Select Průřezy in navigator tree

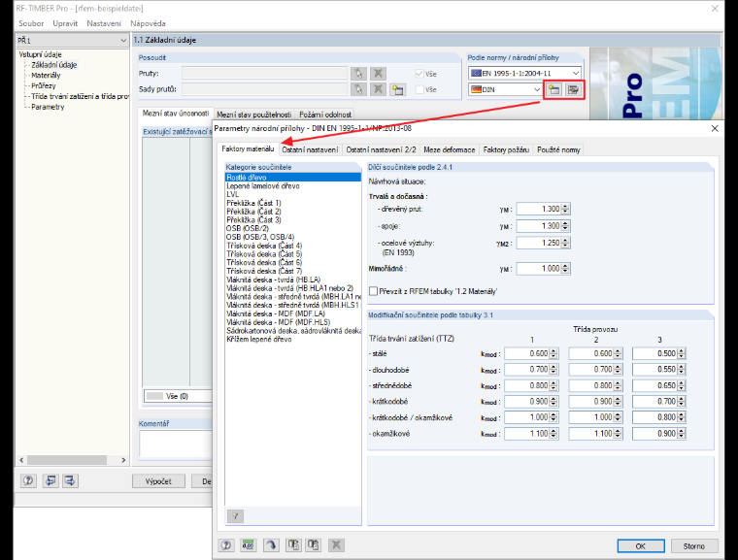pyautogui.click(x=44, y=85)
